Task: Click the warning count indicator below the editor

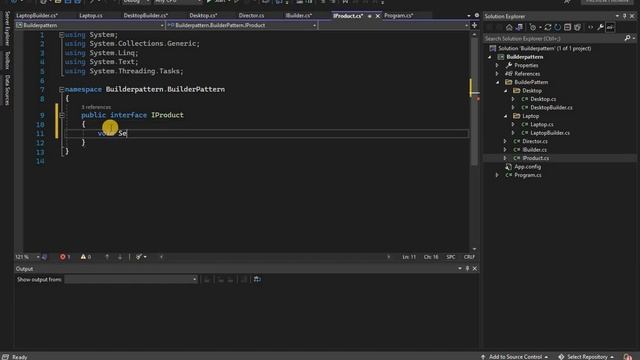Action: 86,257
